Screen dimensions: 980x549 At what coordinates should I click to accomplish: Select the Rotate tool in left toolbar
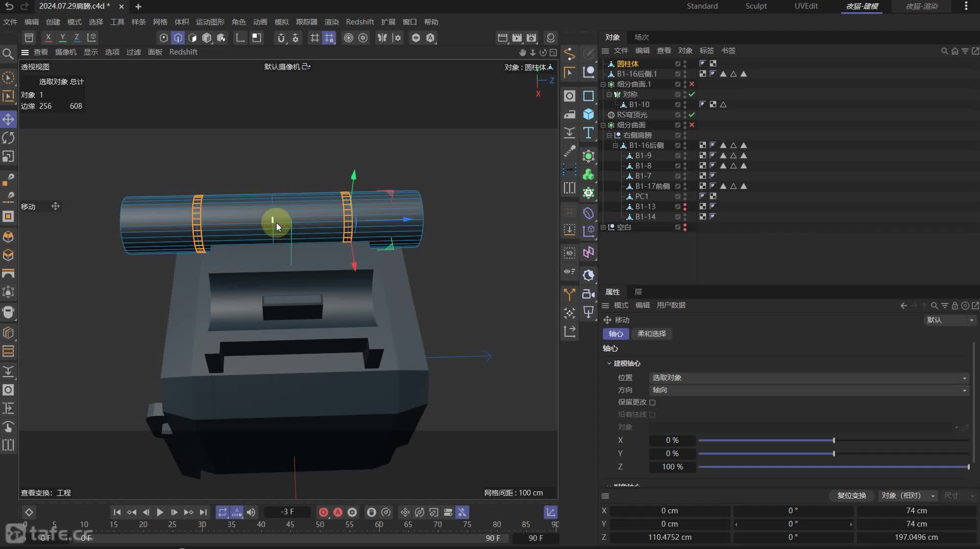coord(8,138)
